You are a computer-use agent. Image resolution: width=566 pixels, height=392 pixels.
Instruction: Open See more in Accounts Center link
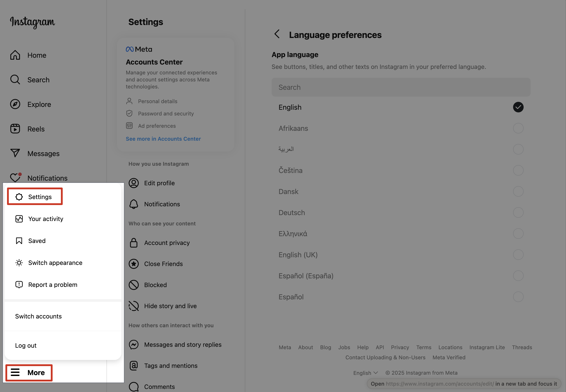pyautogui.click(x=163, y=139)
